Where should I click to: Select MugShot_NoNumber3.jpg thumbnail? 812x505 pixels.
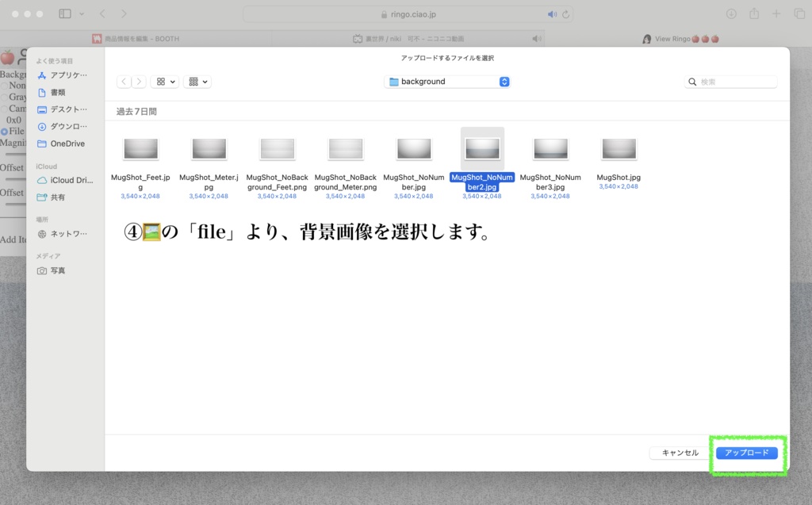pos(550,149)
